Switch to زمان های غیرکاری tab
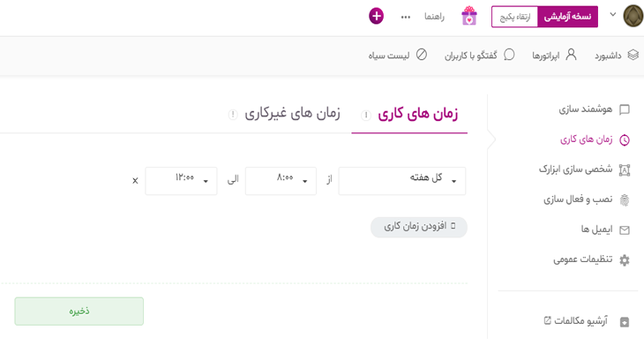 (292, 114)
